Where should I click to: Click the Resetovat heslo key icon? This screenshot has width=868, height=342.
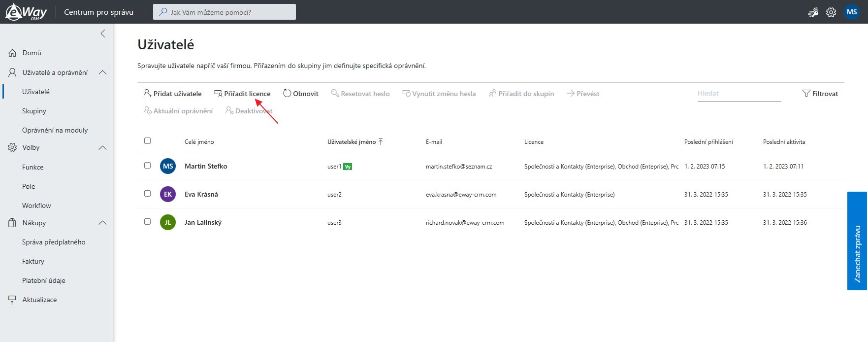coord(335,93)
